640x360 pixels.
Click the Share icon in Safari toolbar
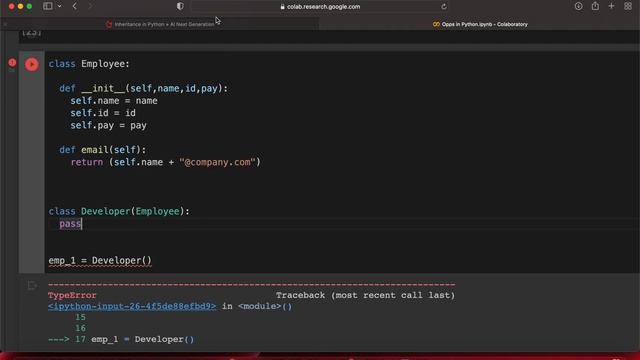(595, 6)
